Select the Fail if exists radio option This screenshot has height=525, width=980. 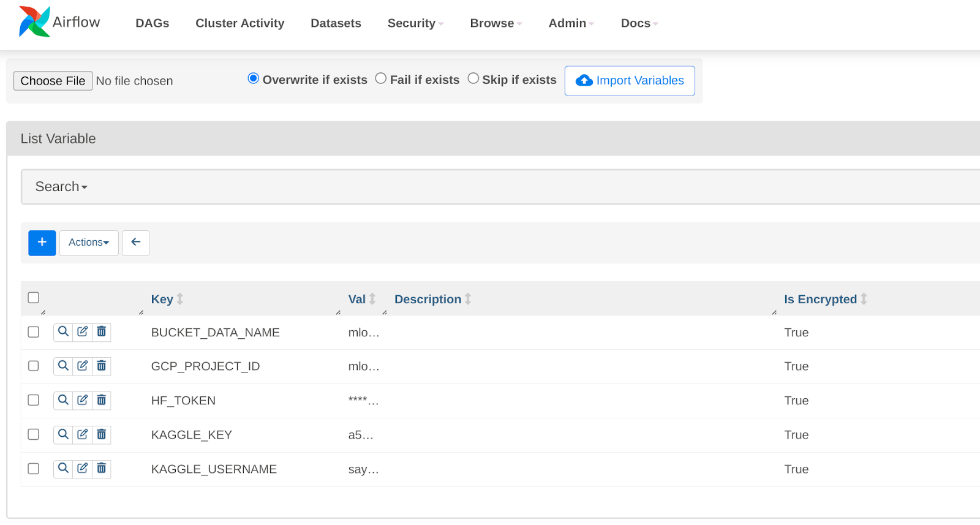pos(381,79)
